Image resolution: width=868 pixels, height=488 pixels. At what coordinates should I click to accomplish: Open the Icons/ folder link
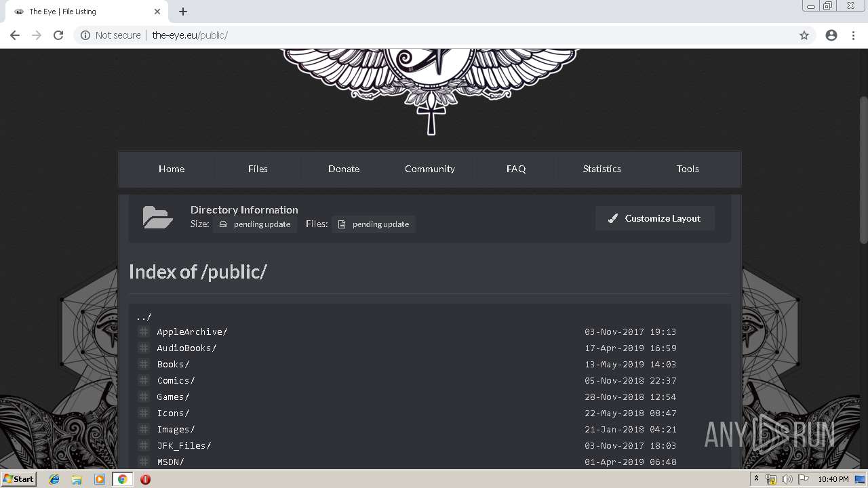click(x=174, y=413)
